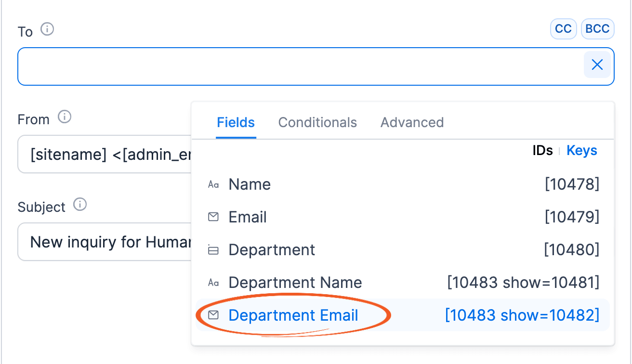Add a CC recipient field
This screenshot has height=364, width=632.
[564, 29]
